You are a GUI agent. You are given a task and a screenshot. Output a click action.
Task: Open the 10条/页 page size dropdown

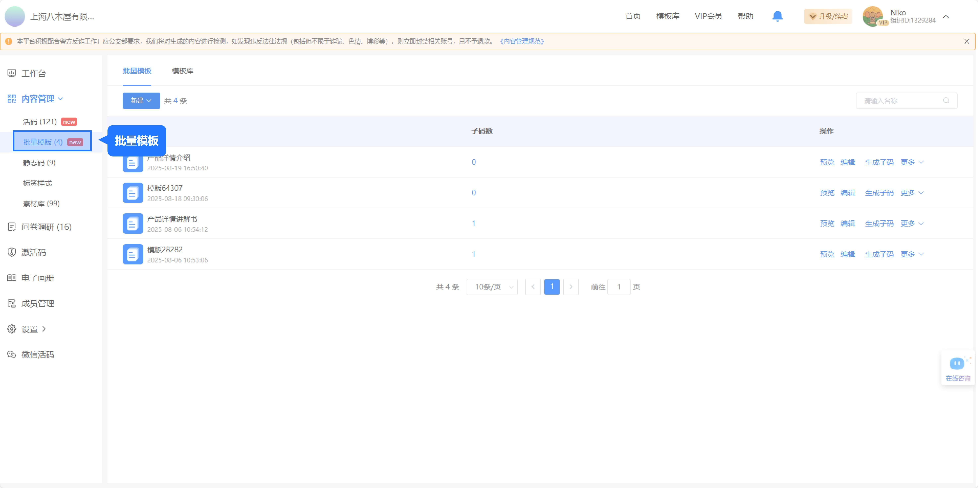(492, 287)
